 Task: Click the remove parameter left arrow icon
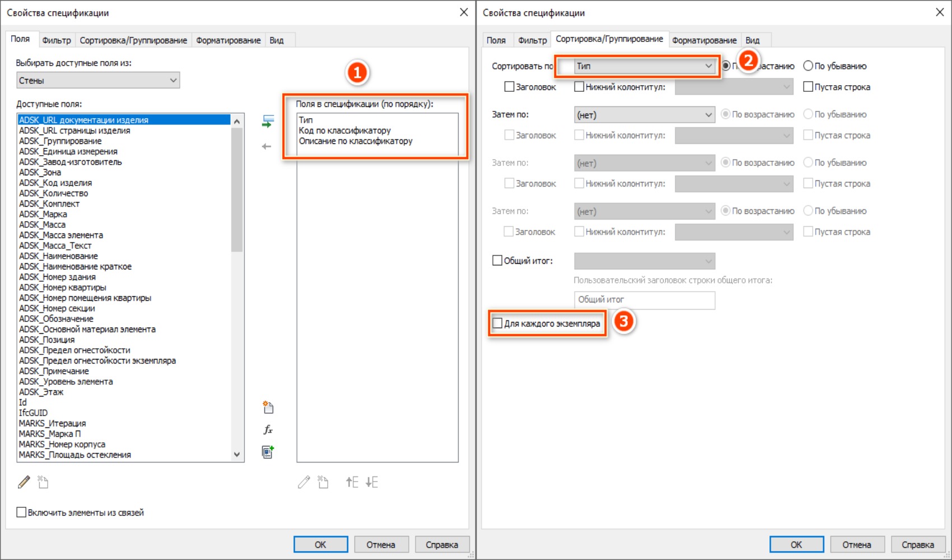[x=267, y=147]
